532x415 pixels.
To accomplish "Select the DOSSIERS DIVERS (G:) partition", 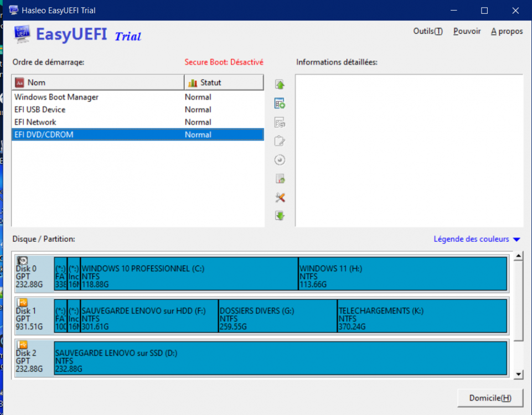I will coord(277,316).
